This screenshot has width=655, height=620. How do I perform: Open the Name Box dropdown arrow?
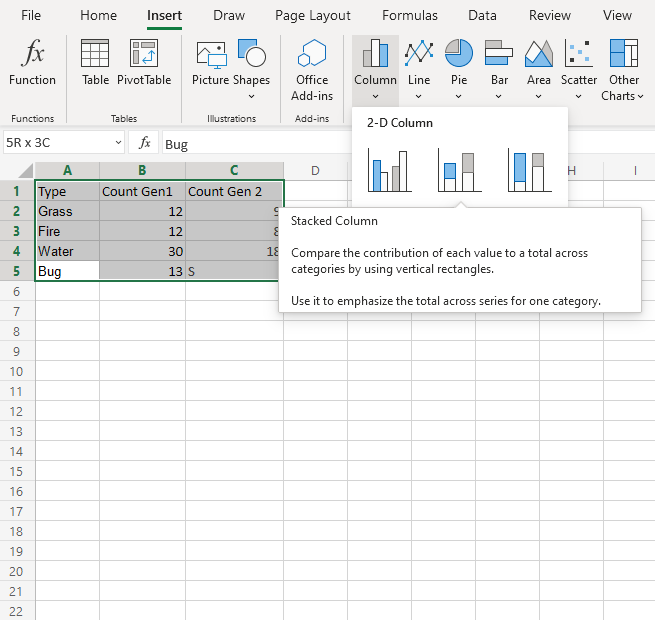point(119,144)
